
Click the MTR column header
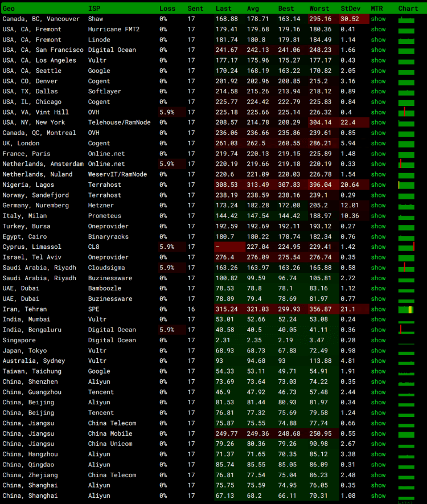click(377, 9)
